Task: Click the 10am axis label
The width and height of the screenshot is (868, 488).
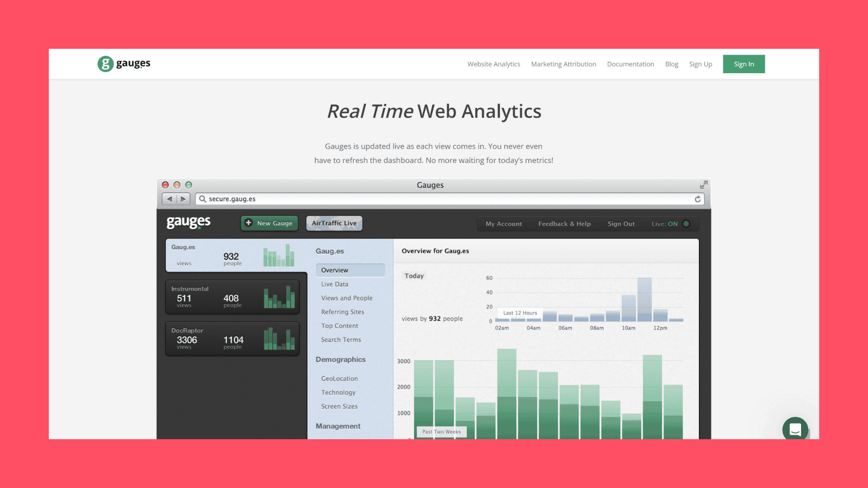Action: [628, 328]
